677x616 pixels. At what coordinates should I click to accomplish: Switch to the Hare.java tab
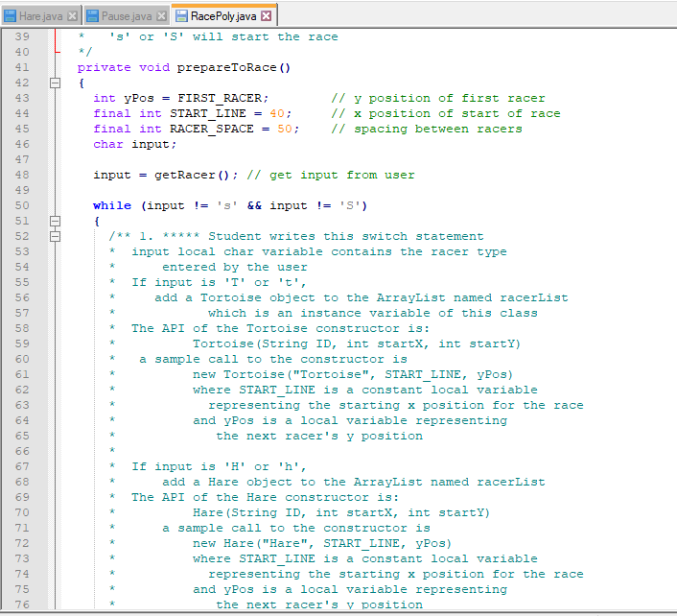[x=40, y=16]
